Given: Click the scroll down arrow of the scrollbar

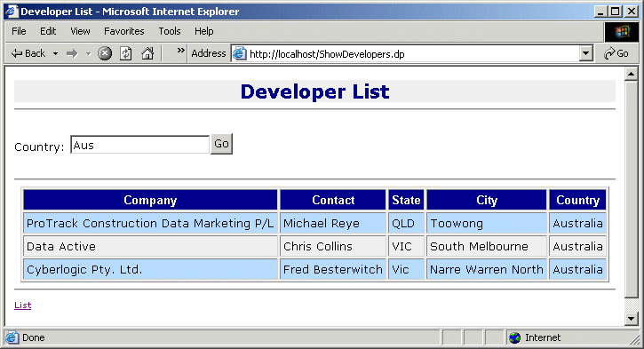Looking at the screenshot, I should click(x=631, y=318).
